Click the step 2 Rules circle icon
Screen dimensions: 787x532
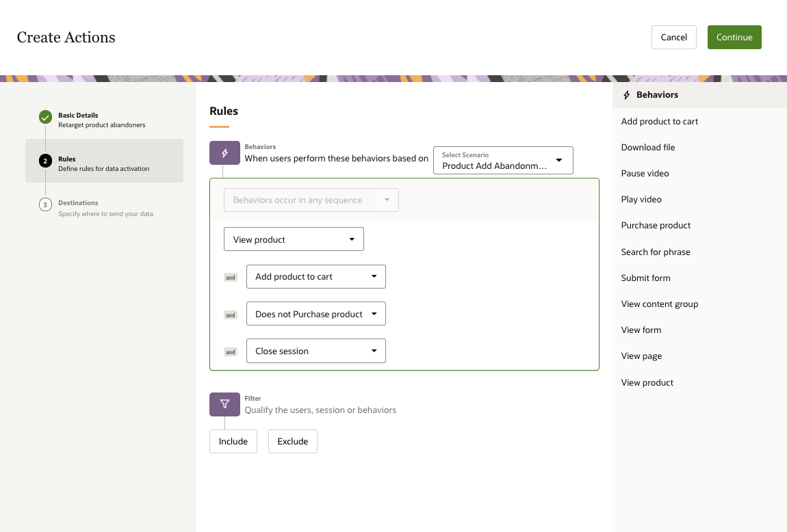pos(45,161)
